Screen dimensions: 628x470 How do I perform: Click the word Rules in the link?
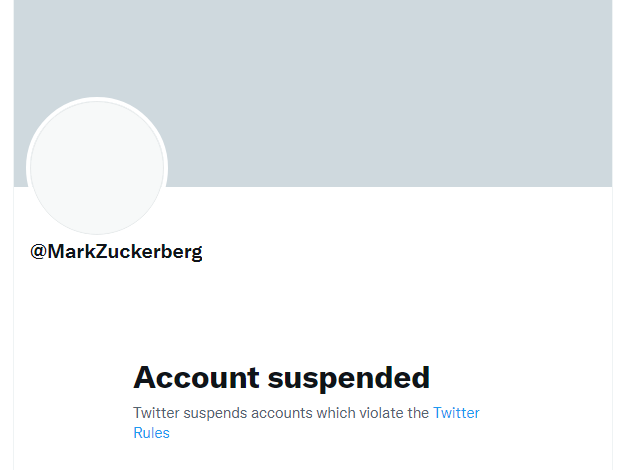151,433
